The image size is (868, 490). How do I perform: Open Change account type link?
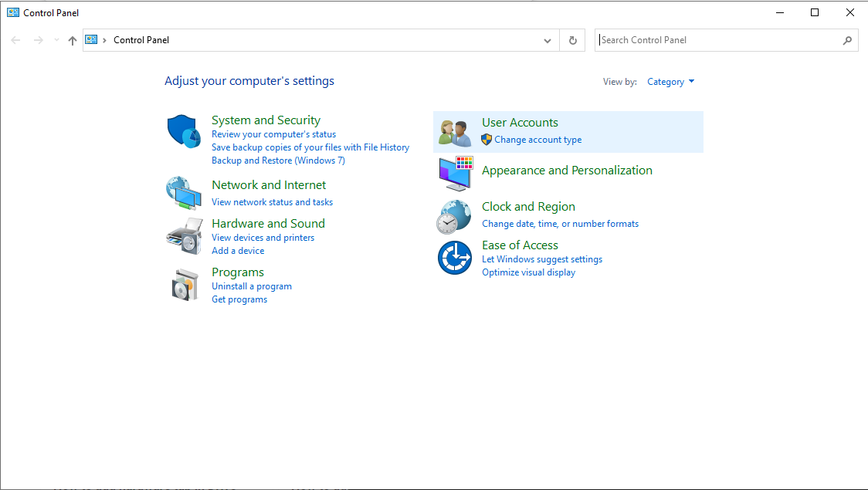(x=537, y=140)
